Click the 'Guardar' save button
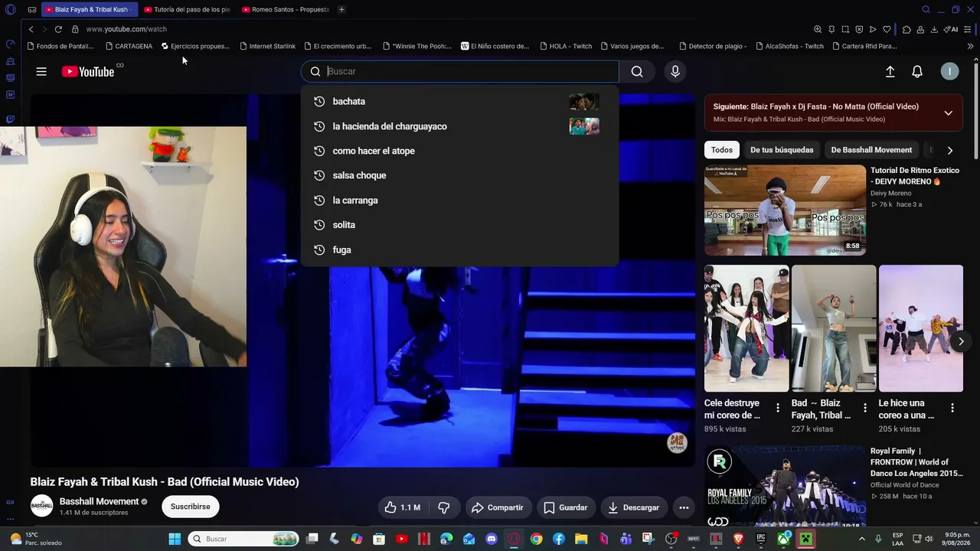Image resolution: width=980 pixels, height=551 pixels. point(565,507)
